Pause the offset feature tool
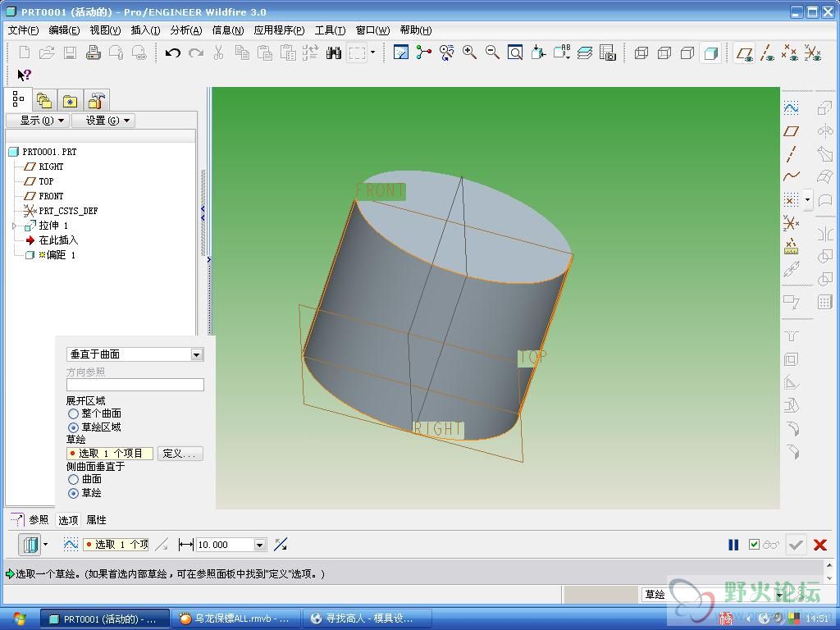 [x=733, y=545]
